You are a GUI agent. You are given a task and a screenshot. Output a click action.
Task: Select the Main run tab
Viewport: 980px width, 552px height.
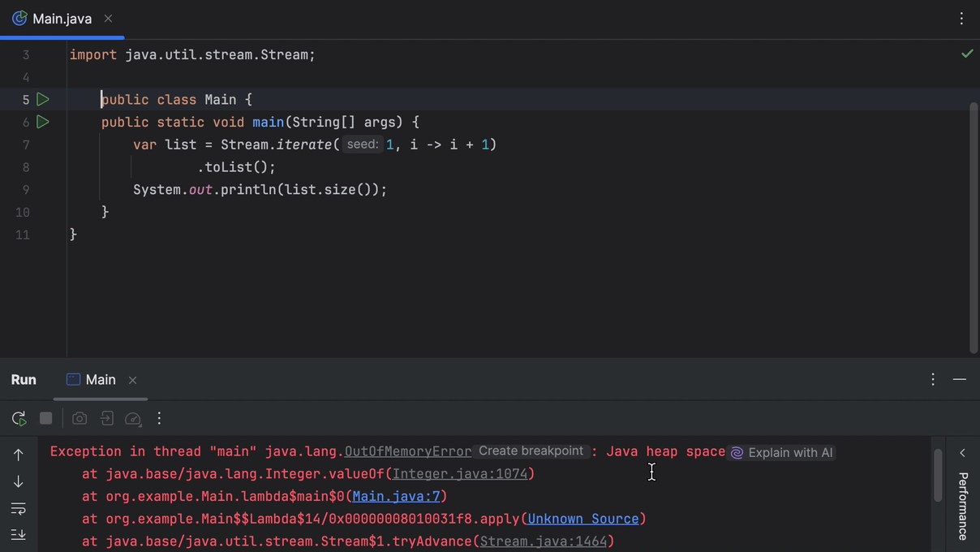pos(100,379)
